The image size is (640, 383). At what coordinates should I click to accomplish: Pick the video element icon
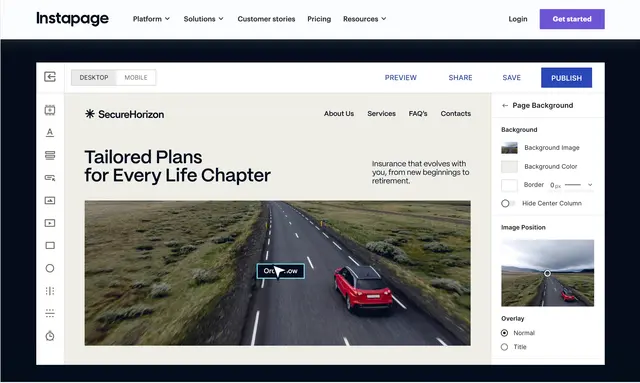pyautogui.click(x=50, y=223)
